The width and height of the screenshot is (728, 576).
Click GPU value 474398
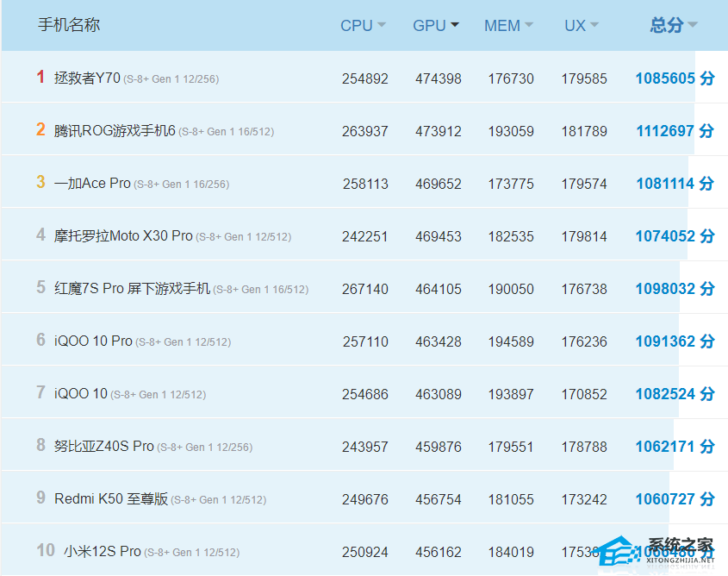(x=439, y=78)
